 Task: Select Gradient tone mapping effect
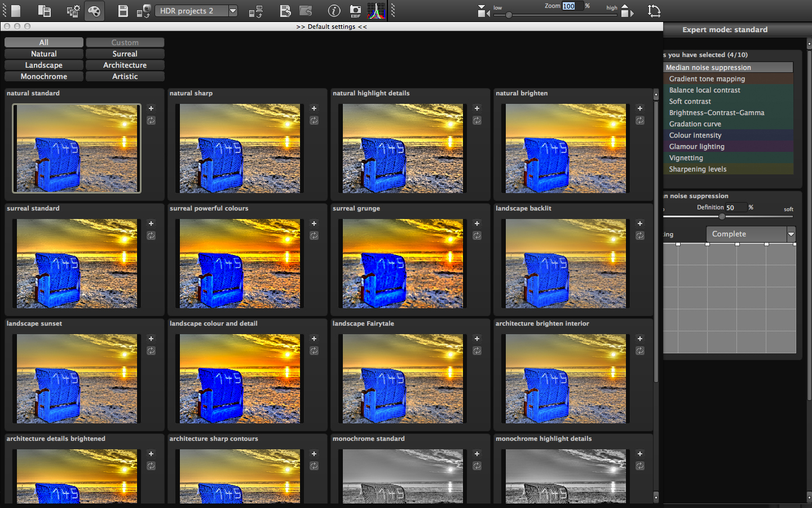[x=728, y=78]
